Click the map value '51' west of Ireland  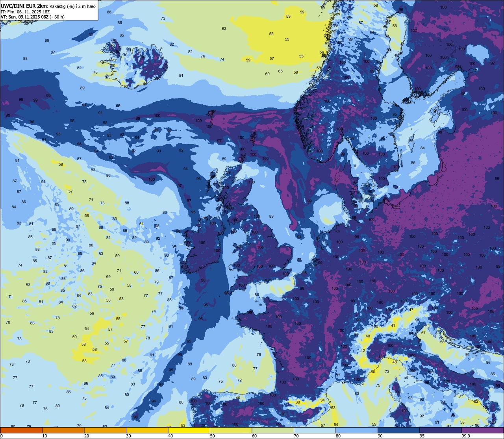point(141,224)
